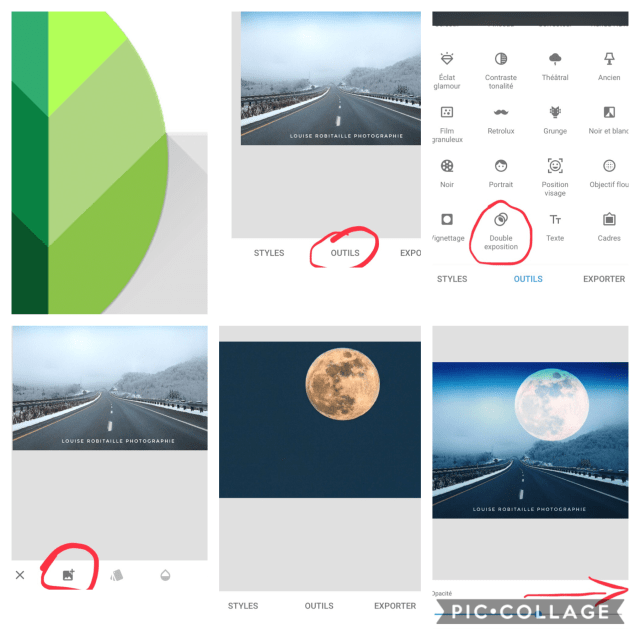Tap the blend mode cards icon
Viewport: 640px width, 640px height.
tap(117, 576)
